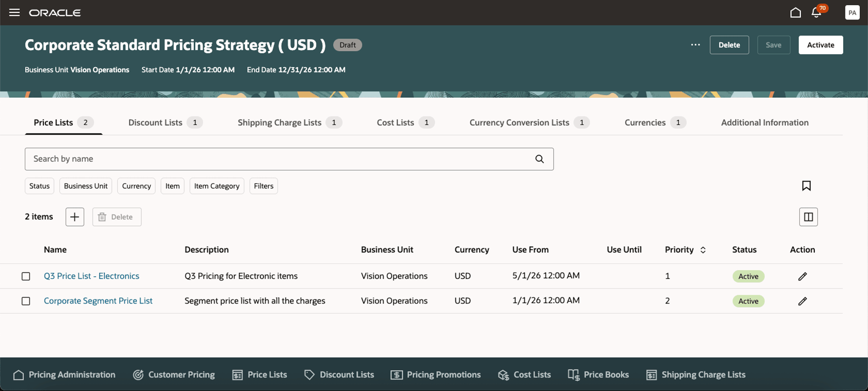The image size is (868, 391).
Task: Click the Use From column header
Action: (x=530, y=250)
